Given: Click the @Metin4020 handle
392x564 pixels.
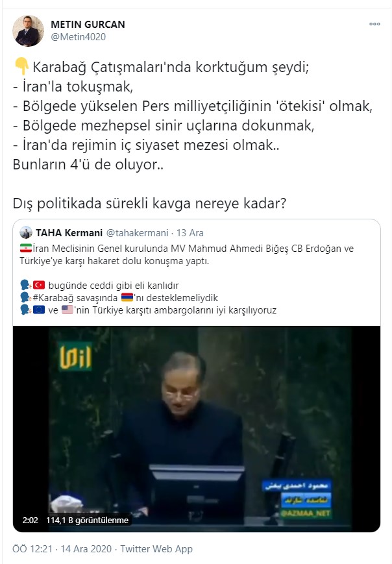Looking at the screenshot, I should tap(78, 37).
